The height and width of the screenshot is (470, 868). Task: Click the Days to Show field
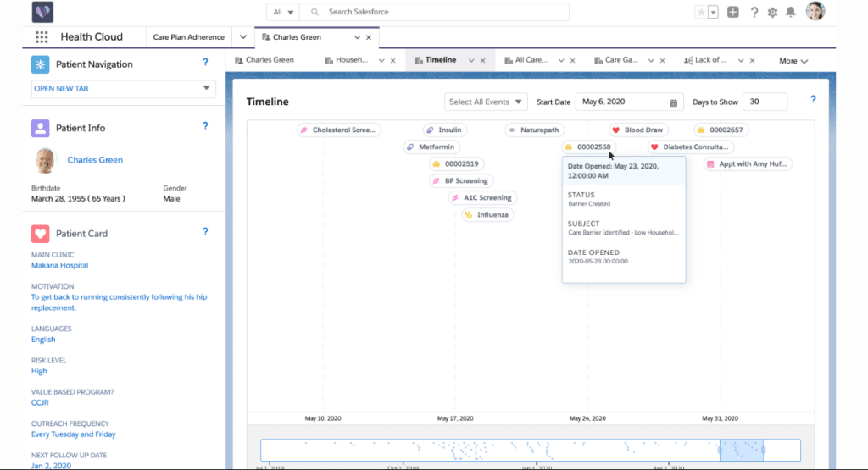(765, 102)
